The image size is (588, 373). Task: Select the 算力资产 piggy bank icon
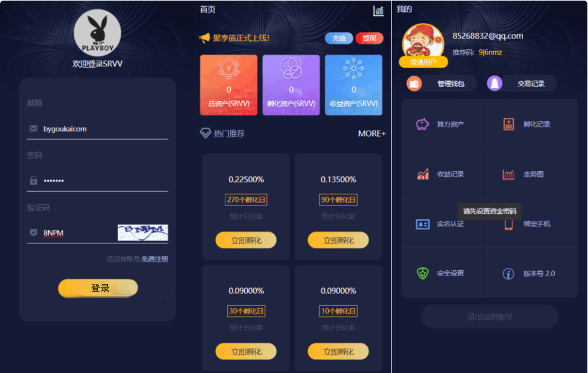(x=423, y=124)
